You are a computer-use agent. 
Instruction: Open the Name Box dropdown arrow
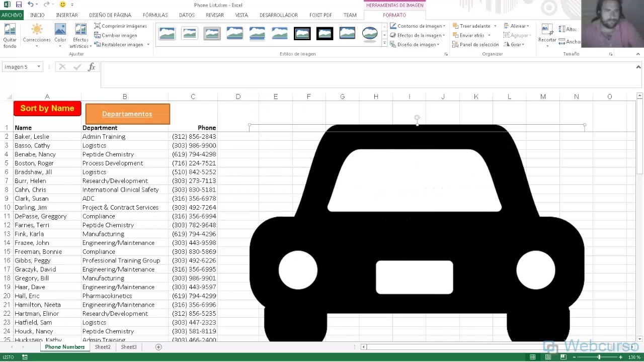coord(38,67)
